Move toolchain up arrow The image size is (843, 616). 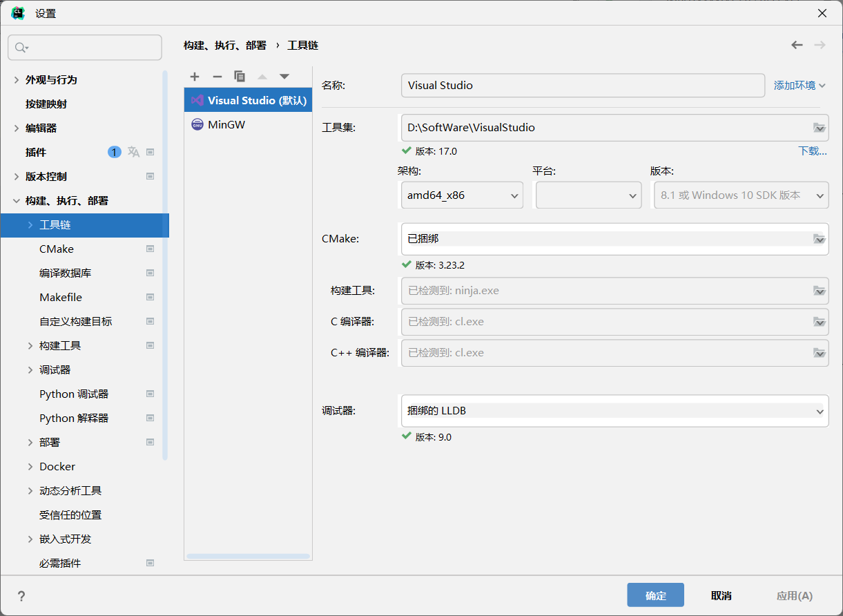(x=262, y=77)
